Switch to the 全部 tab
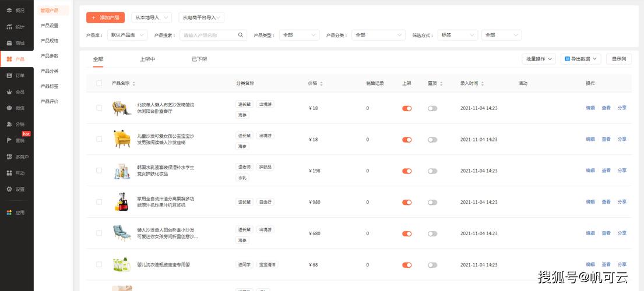The width and height of the screenshot is (644, 291). [x=98, y=59]
